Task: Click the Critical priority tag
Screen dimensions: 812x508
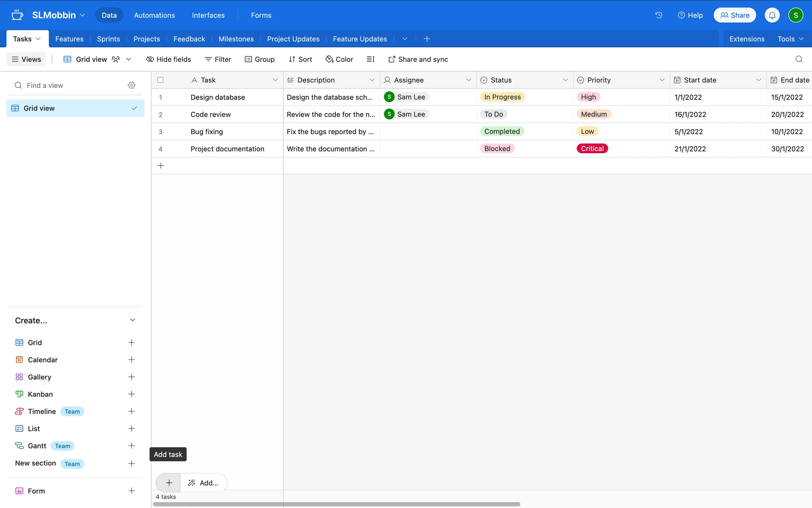Action: point(592,149)
